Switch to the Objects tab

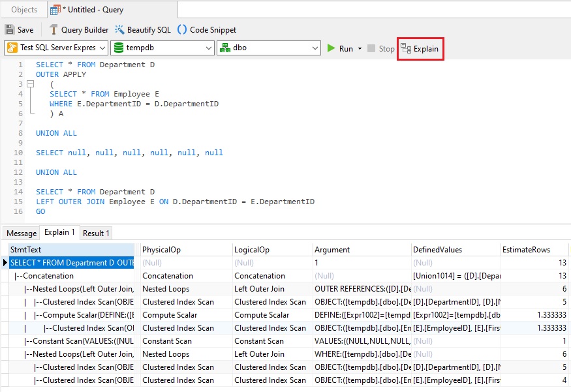[24, 10]
